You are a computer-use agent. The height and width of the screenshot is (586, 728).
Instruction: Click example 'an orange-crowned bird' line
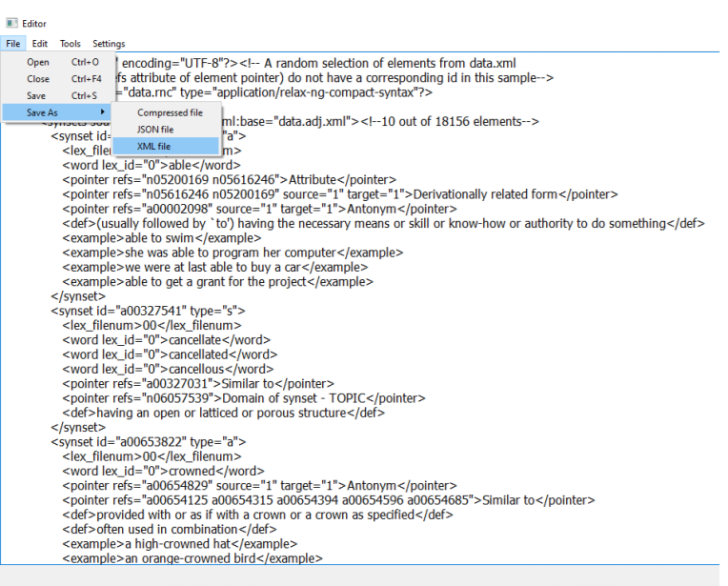[192, 558]
